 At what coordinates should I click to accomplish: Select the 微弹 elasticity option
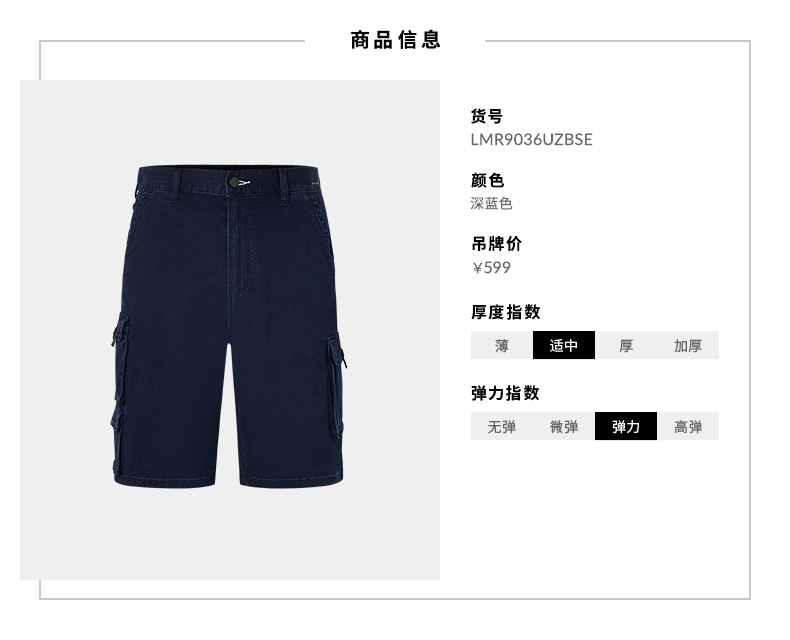(x=564, y=426)
